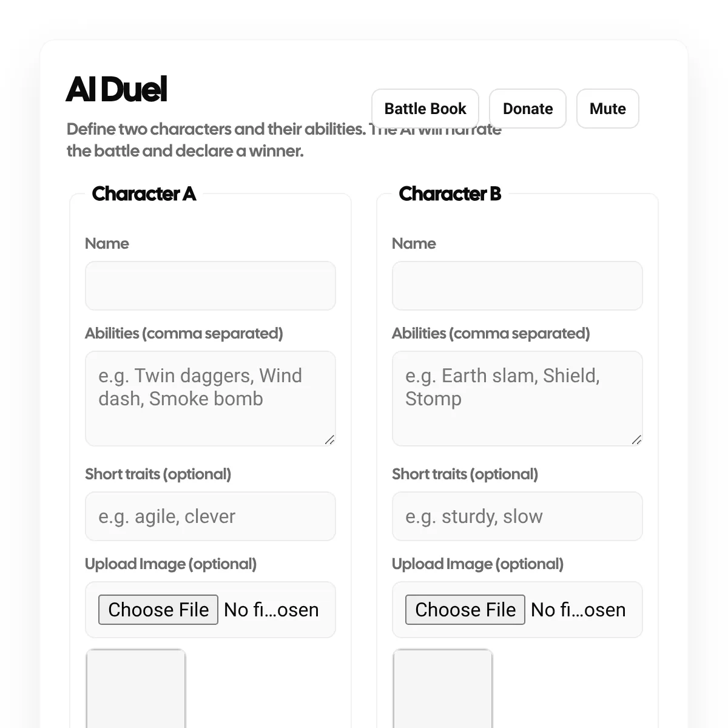Focus Character A's Name field
Image resolution: width=728 pixels, height=728 pixels.
click(x=210, y=286)
